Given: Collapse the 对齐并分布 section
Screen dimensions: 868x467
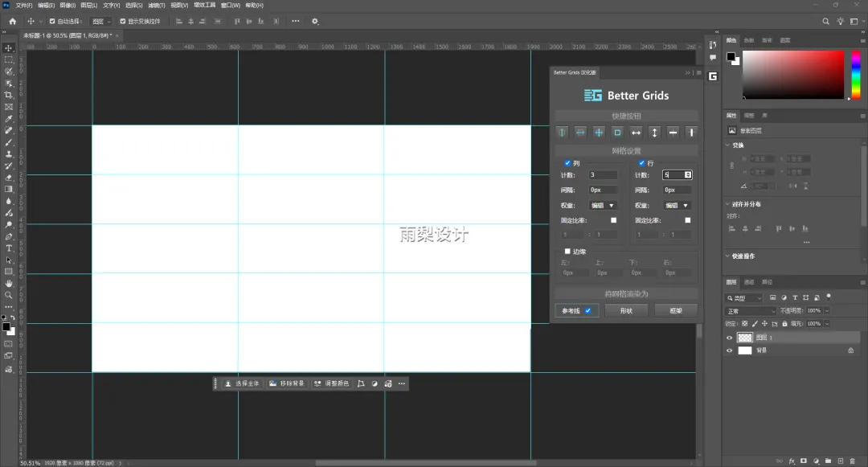Looking at the screenshot, I should click(x=728, y=204).
